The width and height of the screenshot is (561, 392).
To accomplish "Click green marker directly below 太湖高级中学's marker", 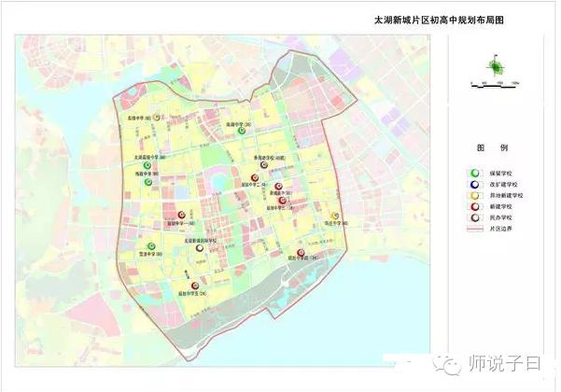I will (148, 182).
